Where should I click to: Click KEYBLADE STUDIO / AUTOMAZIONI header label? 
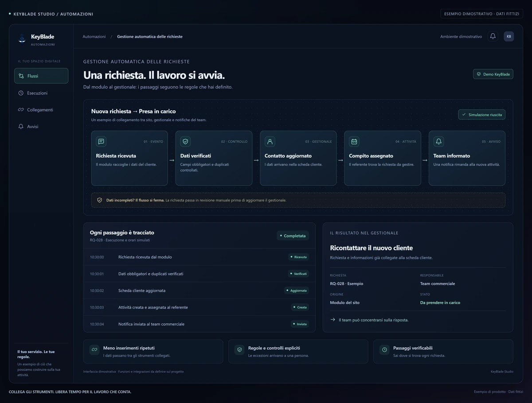coord(53,14)
